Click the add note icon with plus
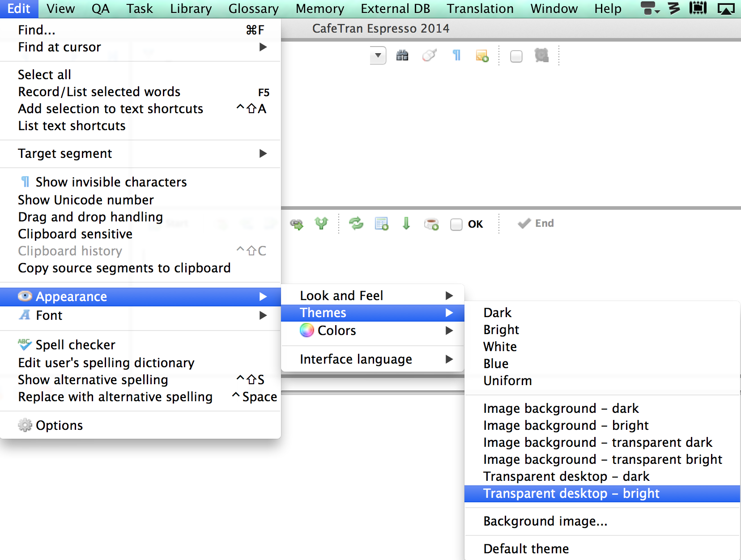Image resolution: width=741 pixels, height=560 pixels. (482, 56)
